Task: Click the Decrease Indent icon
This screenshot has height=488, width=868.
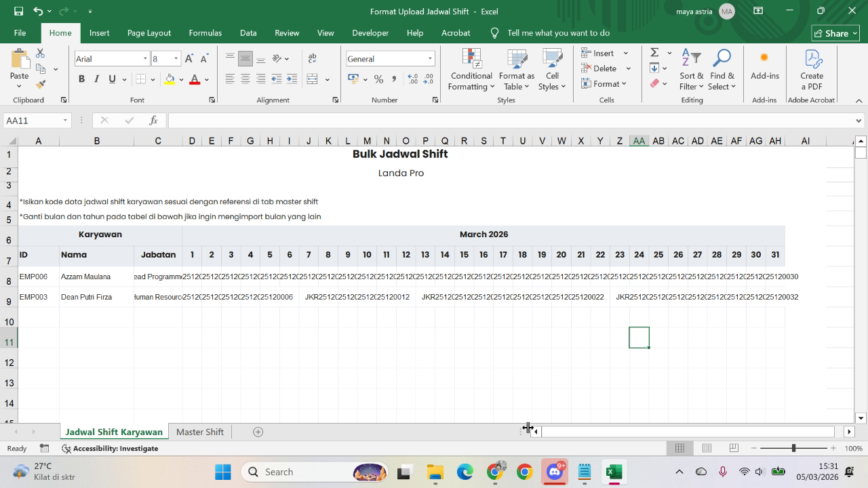Action: (277, 79)
